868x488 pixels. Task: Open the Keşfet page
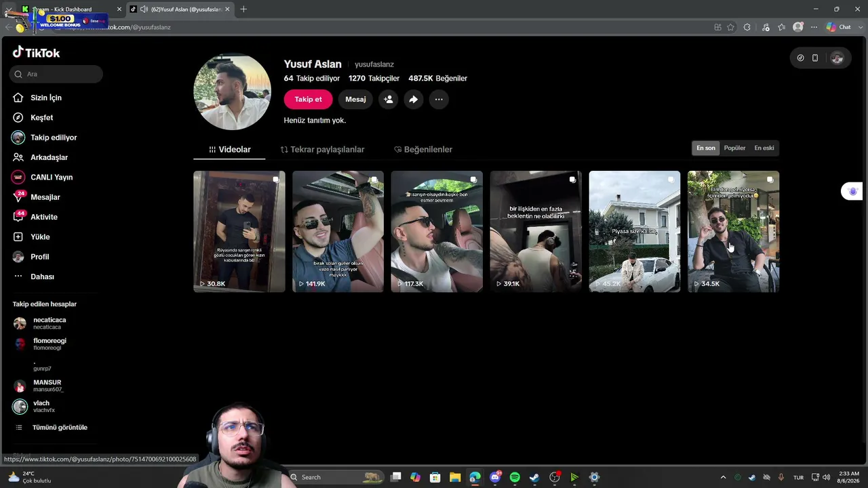(33, 117)
